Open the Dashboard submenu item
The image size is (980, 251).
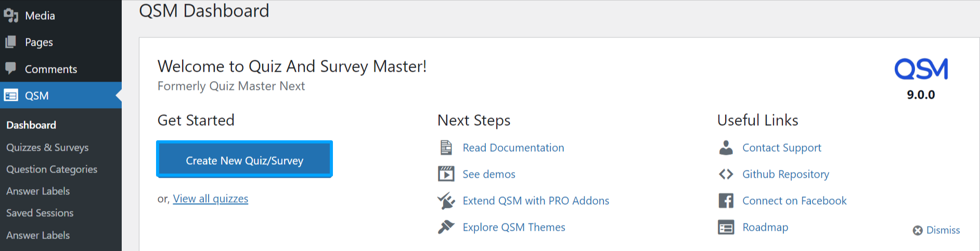tap(31, 125)
